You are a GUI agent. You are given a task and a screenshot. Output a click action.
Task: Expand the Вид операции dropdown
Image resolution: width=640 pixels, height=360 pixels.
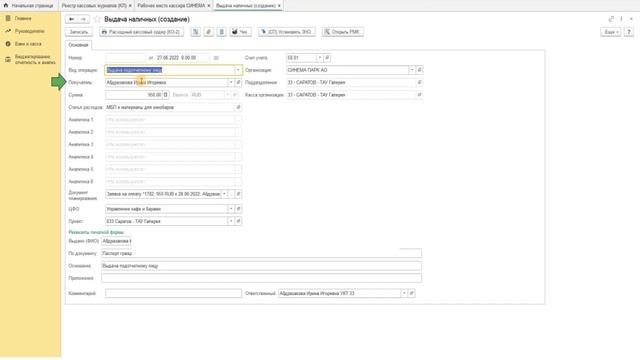(238, 70)
